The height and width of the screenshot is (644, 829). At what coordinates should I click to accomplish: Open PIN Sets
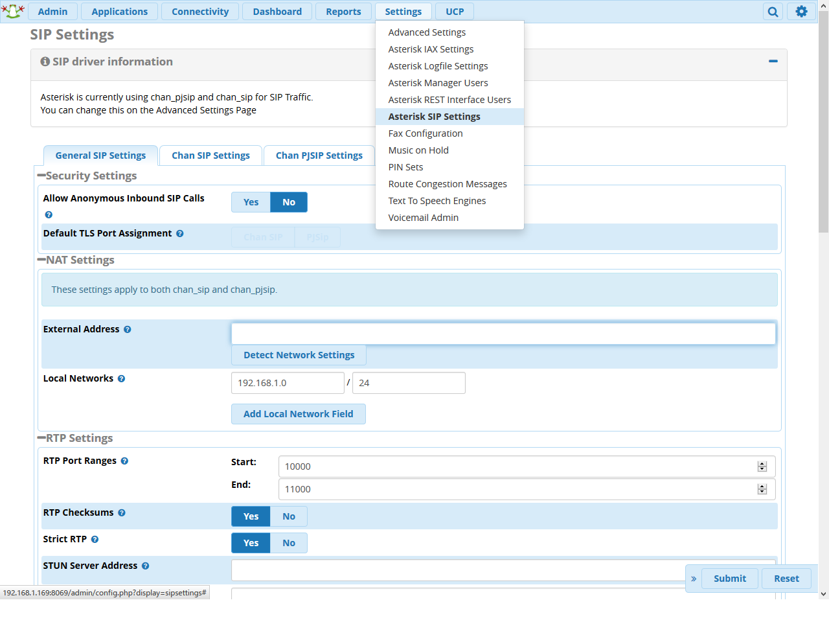(x=449, y=167)
